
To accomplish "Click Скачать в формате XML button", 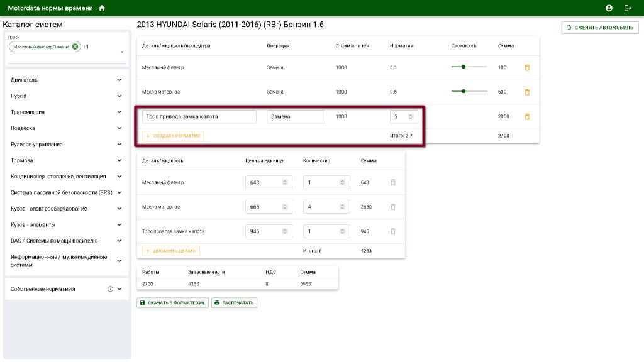I will (x=172, y=303).
